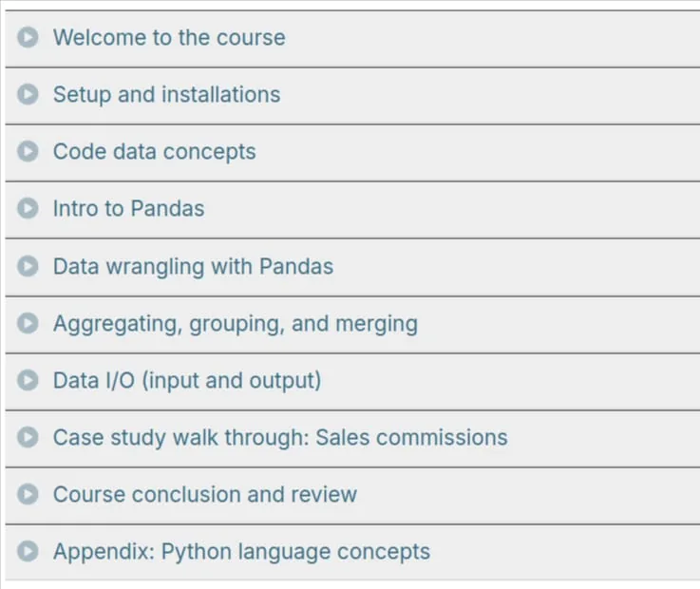Click the arrow icon beside Appendix: Python language concepts
This screenshot has height=589, width=700.
coord(28,551)
